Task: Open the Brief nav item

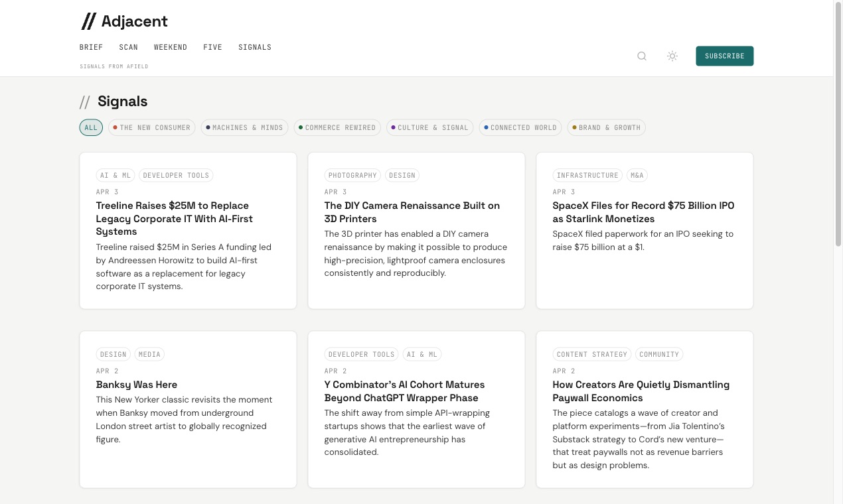Action: click(92, 47)
